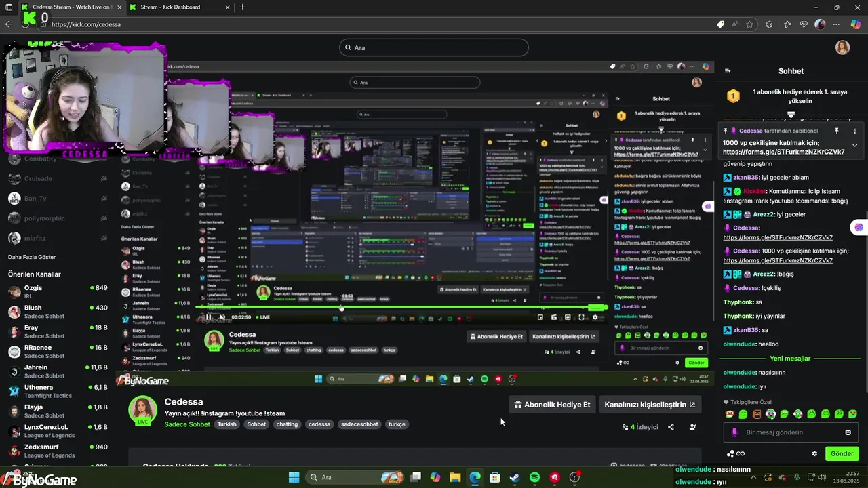The height and width of the screenshot is (488, 868).
Task: Open chat settings gear icon
Action: coord(814,453)
